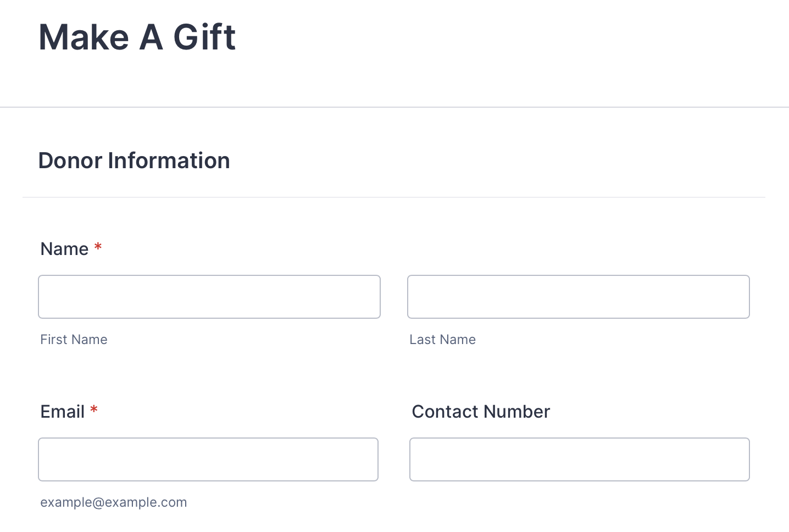The height and width of the screenshot is (532, 789).
Task: Click the word Donor in section heading
Action: (70, 160)
